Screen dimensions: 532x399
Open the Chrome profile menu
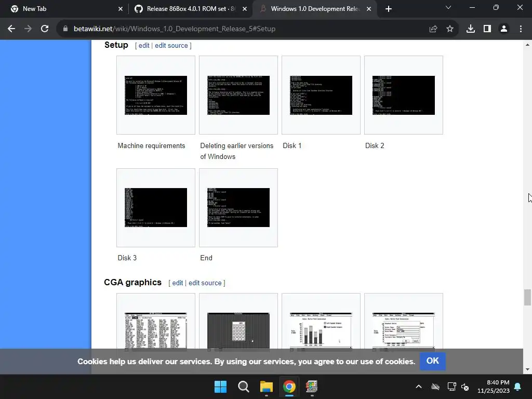tap(504, 29)
